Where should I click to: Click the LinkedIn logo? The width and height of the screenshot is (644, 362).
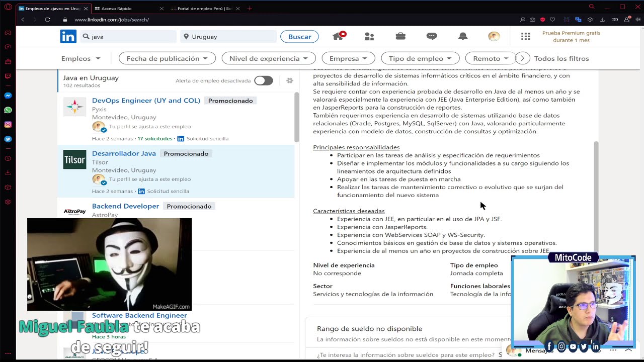(68, 36)
